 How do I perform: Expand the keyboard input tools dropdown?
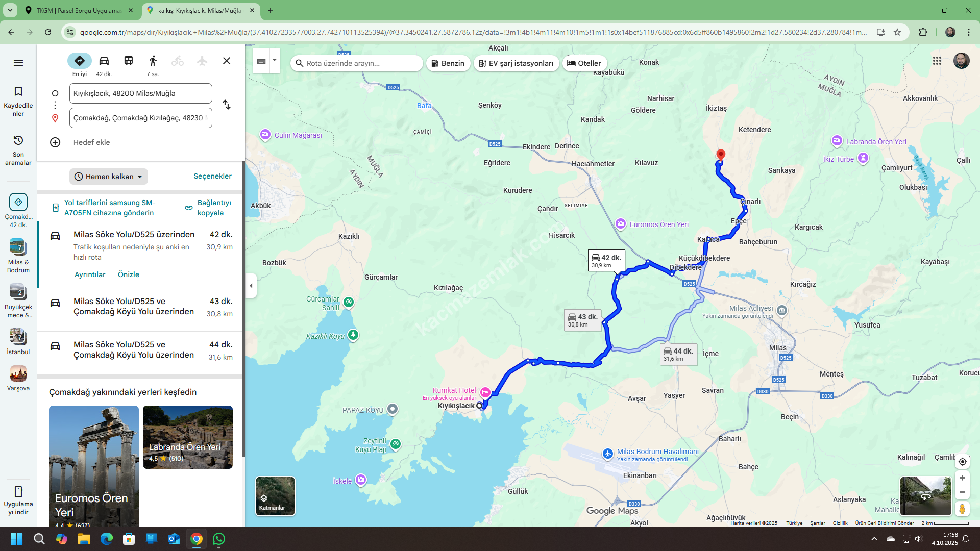275,61
